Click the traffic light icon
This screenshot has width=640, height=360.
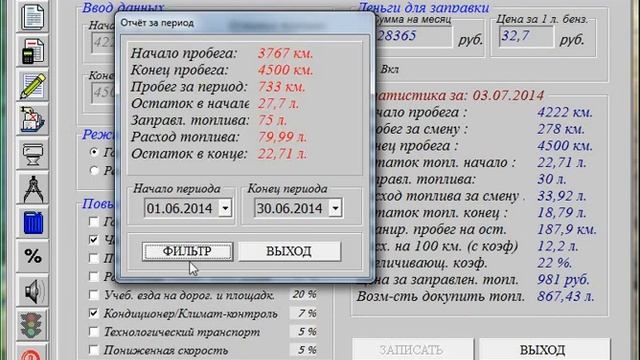point(33,325)
